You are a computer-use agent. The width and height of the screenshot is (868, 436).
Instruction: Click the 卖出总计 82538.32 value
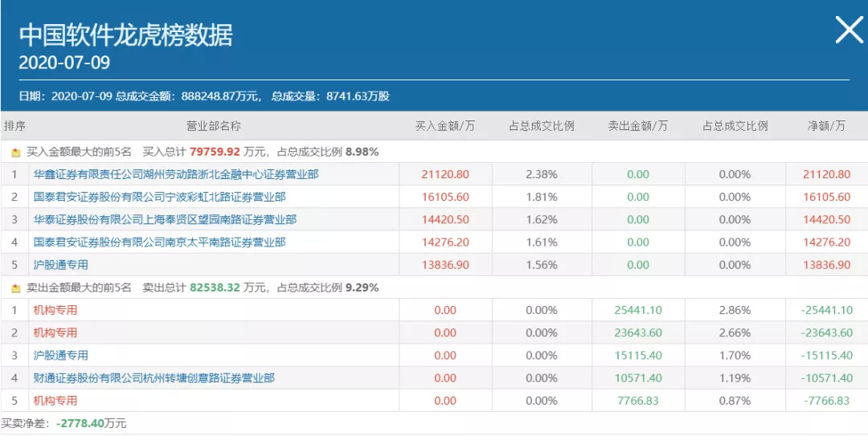tap(215, 287)
